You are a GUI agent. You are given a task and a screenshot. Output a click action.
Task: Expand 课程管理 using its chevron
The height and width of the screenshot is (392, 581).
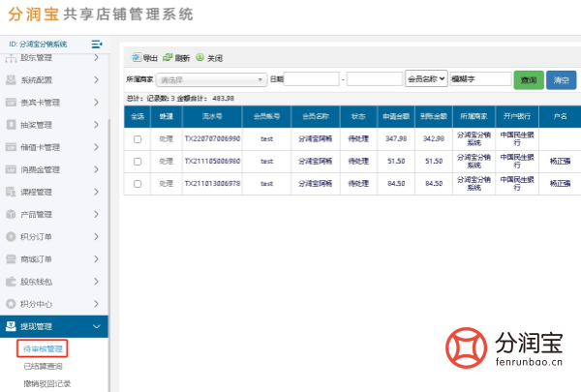click(96, 192)
